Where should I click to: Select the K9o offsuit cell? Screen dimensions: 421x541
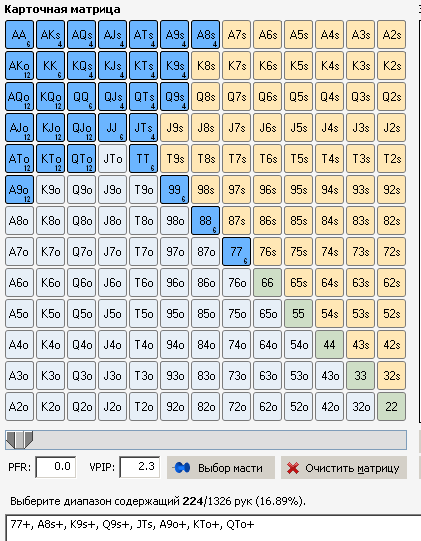(50, 190)
